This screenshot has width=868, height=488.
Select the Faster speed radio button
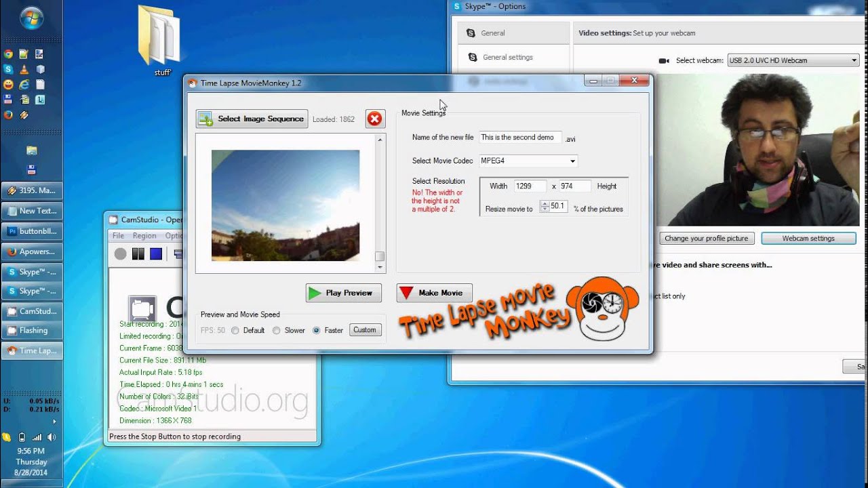tap(317, 331)
